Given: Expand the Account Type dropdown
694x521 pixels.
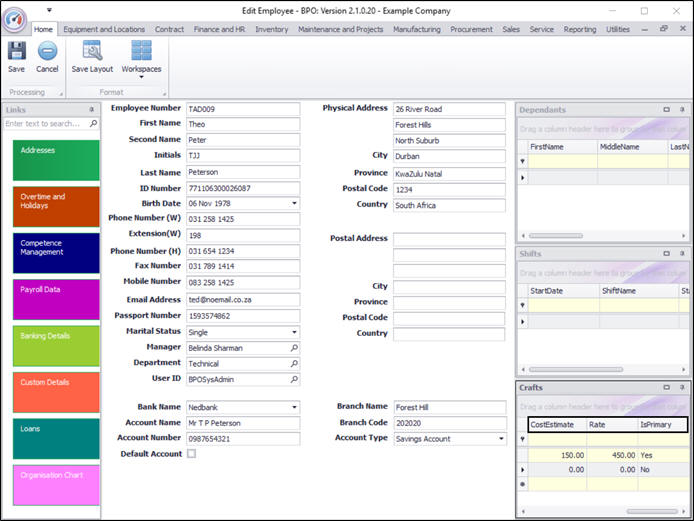Looking at the screenshot, I should [x=500, y=439].
